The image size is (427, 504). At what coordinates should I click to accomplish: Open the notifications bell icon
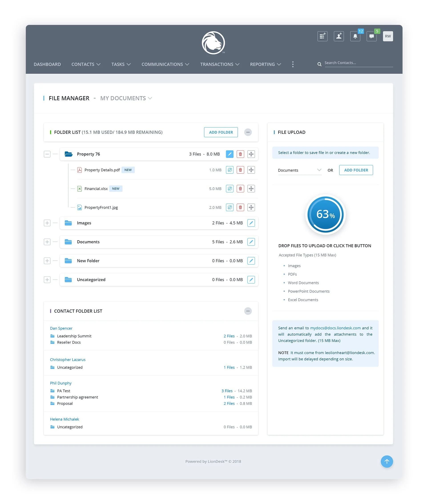(x=355, y=36)
